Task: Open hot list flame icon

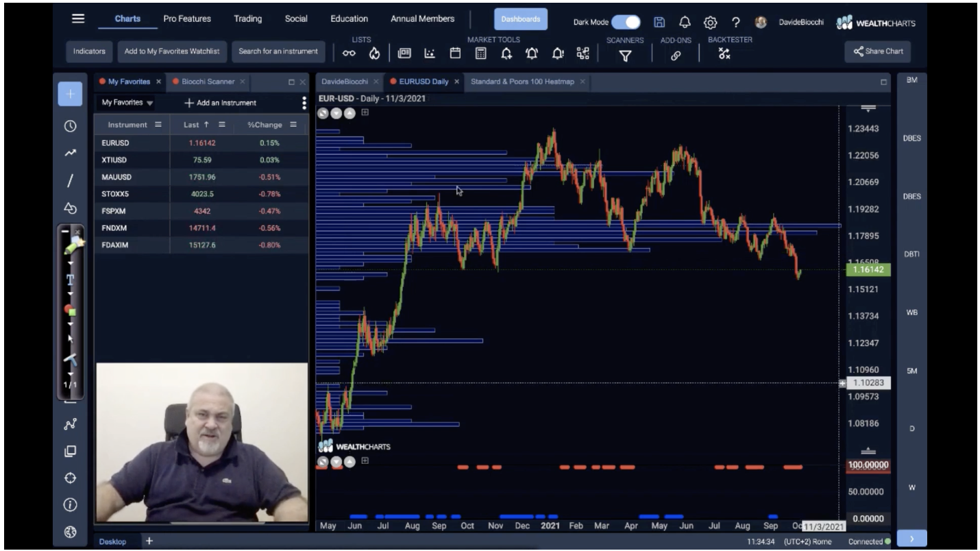Action: click(374, 53)
